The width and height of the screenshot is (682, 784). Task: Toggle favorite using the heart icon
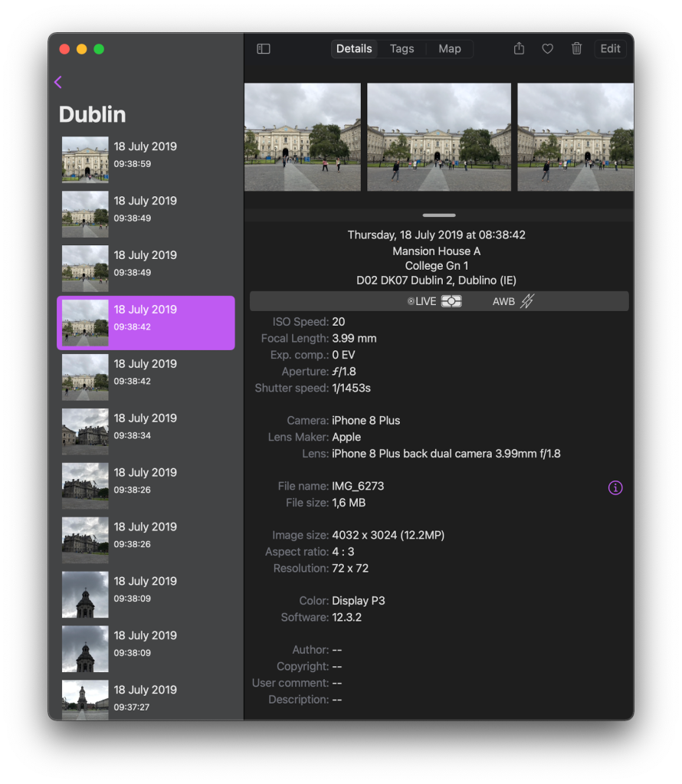pyautogui.click(x=547, y=48)
